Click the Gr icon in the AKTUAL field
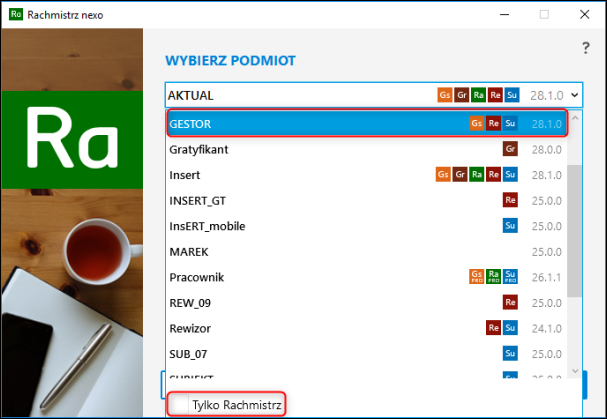This screenshot has width=607, height=419. (x=461, y=95)
